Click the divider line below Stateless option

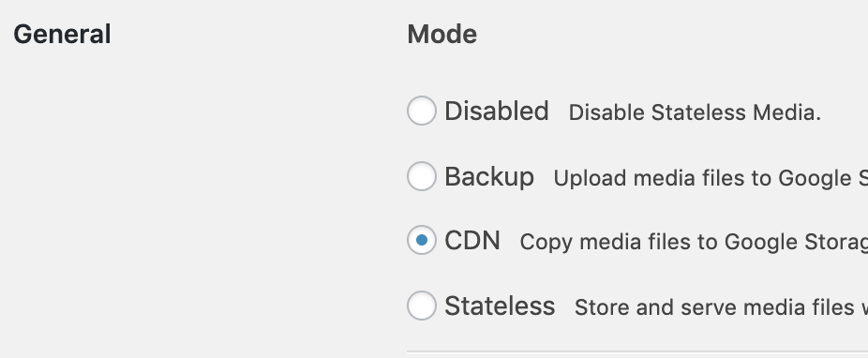point(637,351)
